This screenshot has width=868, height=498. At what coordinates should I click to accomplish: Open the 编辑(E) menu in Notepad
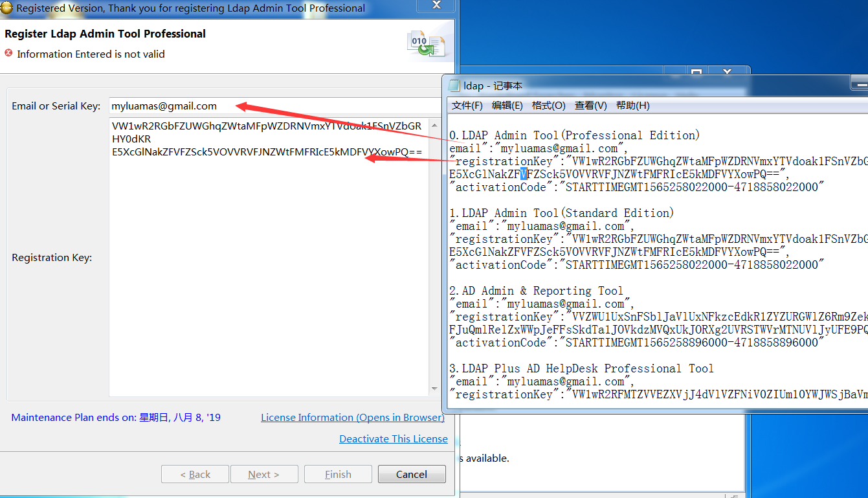(507, 106)
